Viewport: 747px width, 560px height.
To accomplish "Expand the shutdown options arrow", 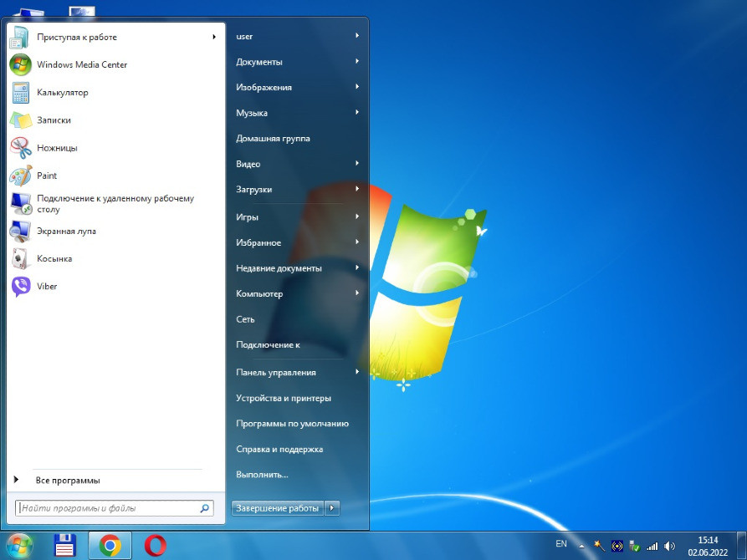I will [x=332, y=508].
